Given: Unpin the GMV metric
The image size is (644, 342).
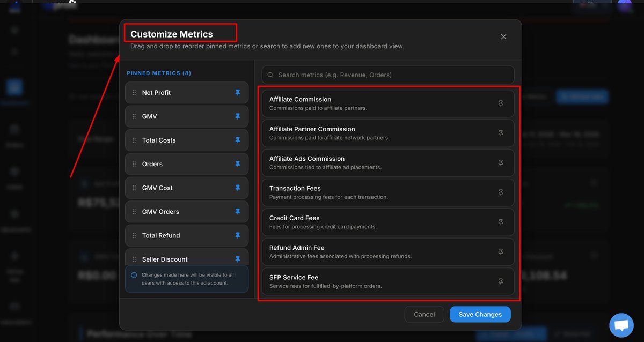Looking at the screenshot, I should click(x=238, y=116).
